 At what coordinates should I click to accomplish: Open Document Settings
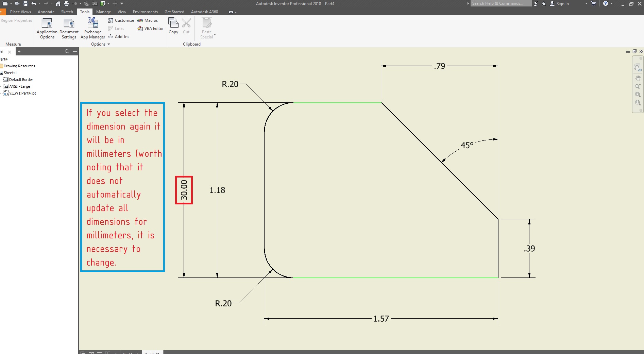pyautogui.click(x=69, y=28)
